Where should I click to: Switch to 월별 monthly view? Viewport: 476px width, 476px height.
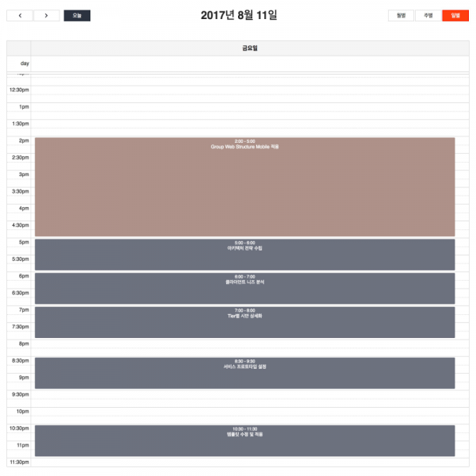click(401, 15)
